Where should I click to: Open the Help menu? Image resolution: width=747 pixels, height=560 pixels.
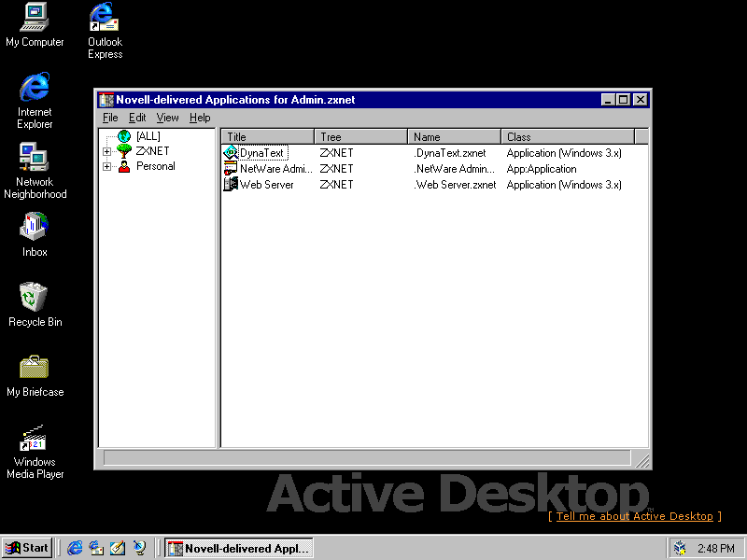click(200, 118)
